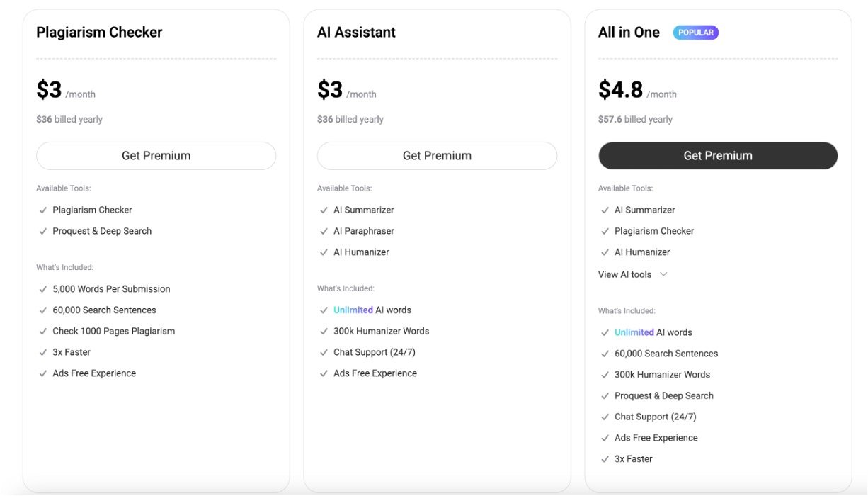Select the Plagiarism Checker plan title
This screenshot has height=496, width=868.
pos(99,33)
